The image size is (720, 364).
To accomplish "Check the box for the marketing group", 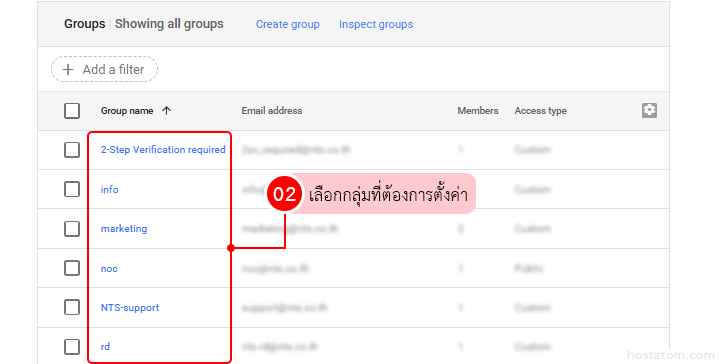I will tap(72, 229).
